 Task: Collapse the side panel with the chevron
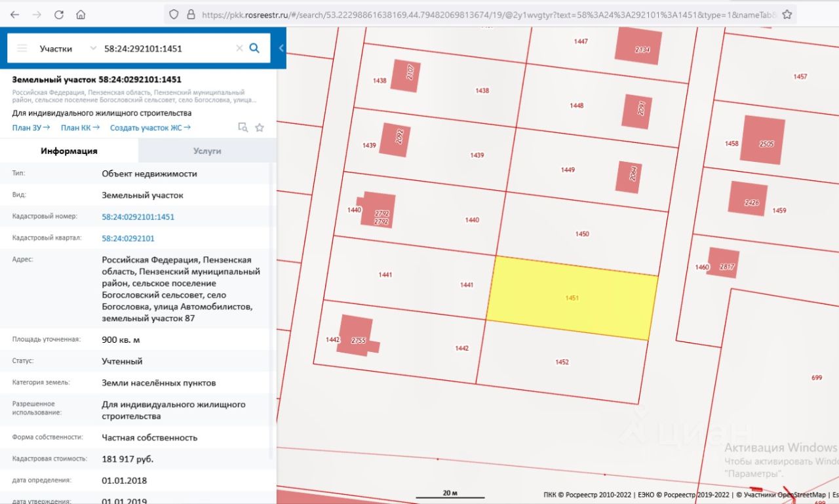coord(281,48)
